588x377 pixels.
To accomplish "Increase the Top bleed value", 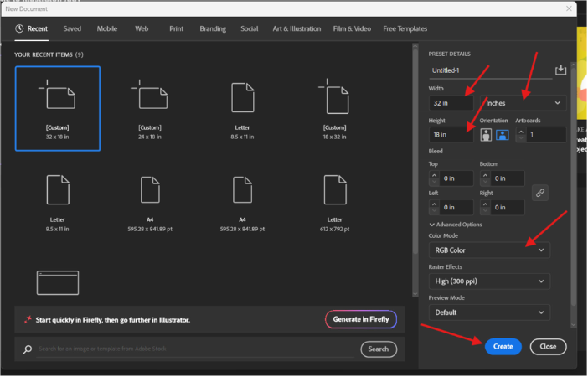I will tap(434, 175).
